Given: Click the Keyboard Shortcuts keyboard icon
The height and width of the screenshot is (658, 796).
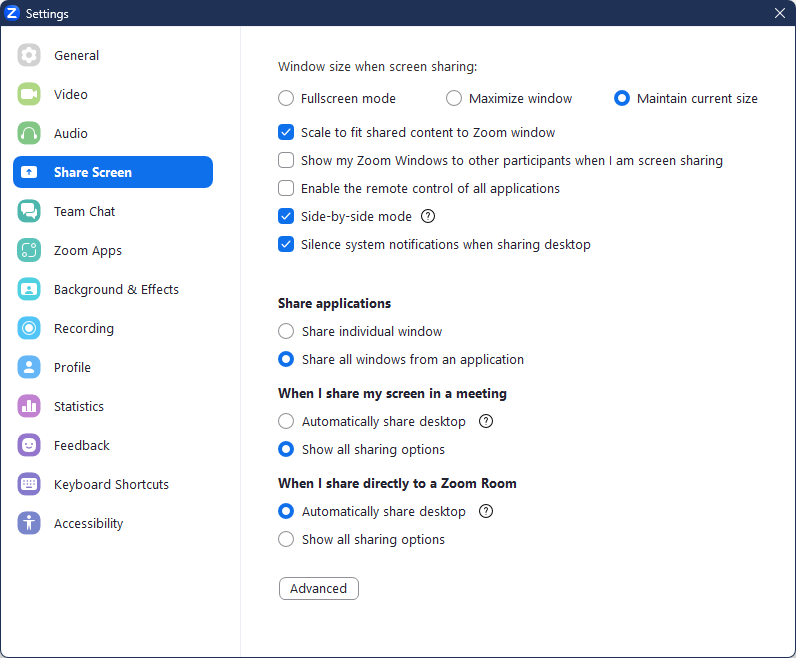Looking at the screenshot, I should click(29, 484).
